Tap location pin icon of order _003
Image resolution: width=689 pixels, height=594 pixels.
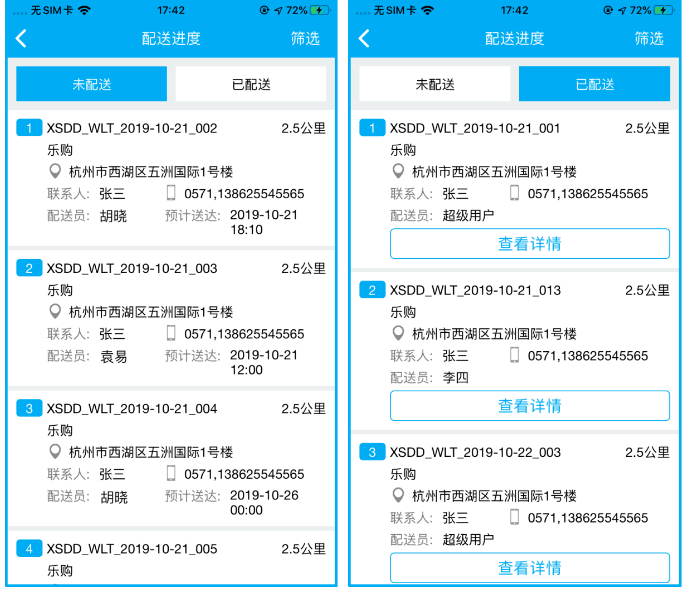55,311
